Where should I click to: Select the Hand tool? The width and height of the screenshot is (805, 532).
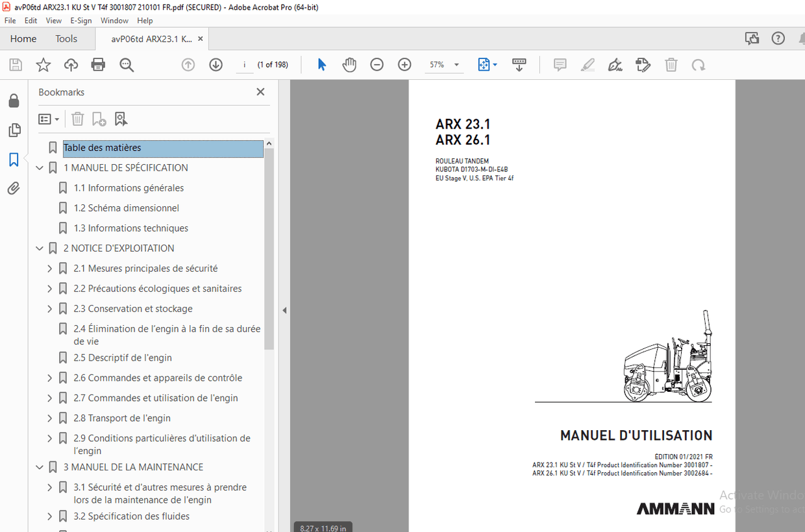(x=349, y=64)
